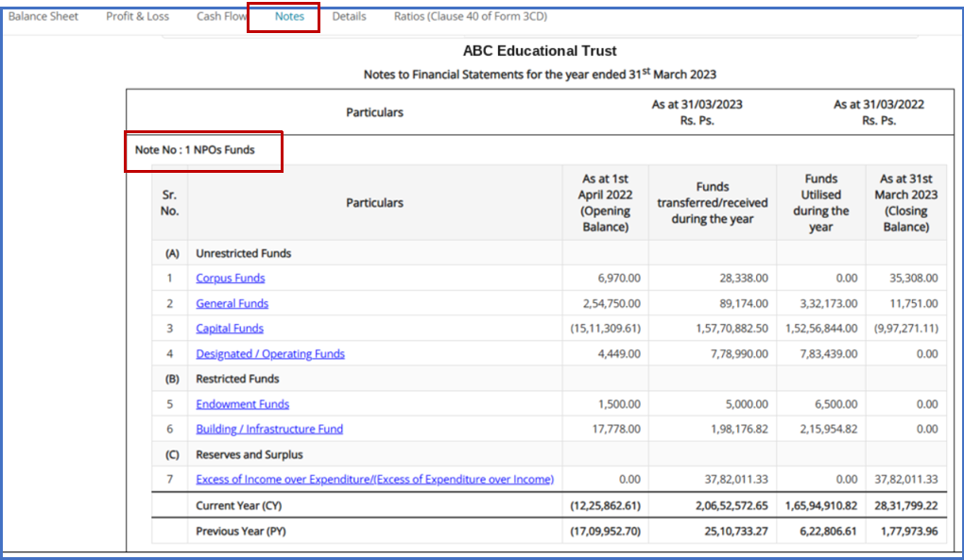The width and height of the screenshot is (964, 560).
Task: Open the Profit & Loss tab
Action: pos(137,17)
